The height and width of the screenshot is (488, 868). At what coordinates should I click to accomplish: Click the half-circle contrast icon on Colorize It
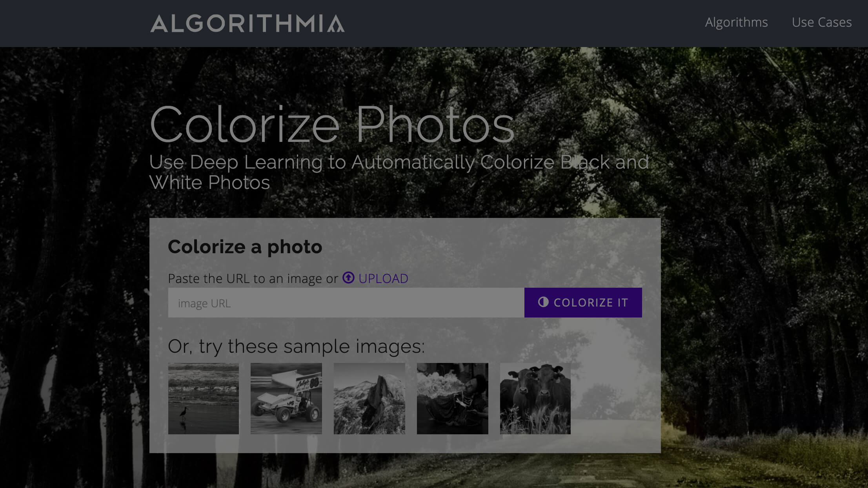coord(543,302)
